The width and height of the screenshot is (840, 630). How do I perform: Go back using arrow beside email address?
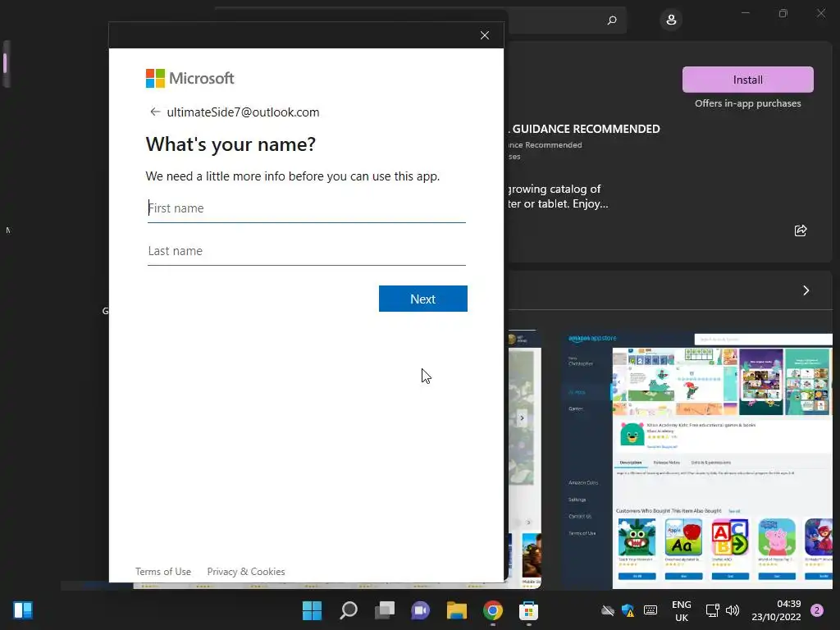pyautogui.click(x=155, y=112)
